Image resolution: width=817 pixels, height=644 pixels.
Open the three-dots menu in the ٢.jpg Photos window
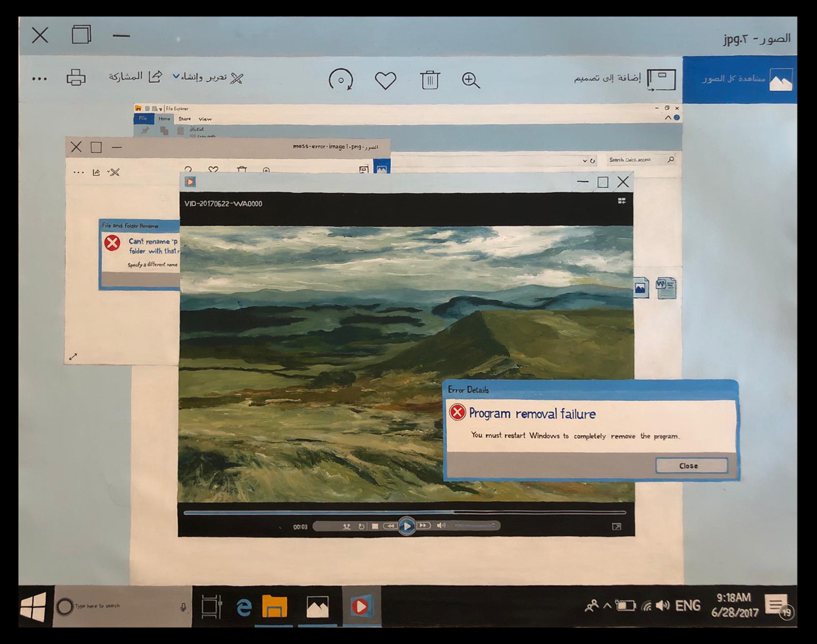pyautogui.click(x=40, y=78)
